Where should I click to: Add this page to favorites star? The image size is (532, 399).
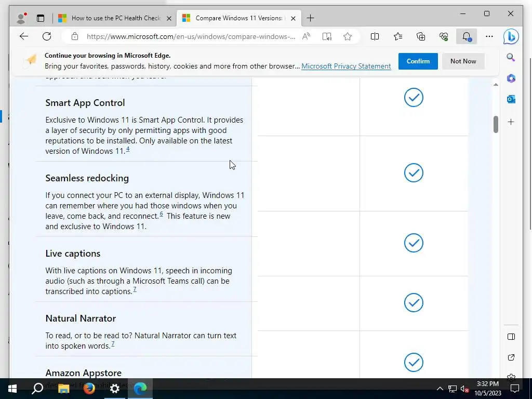point(348,36)
